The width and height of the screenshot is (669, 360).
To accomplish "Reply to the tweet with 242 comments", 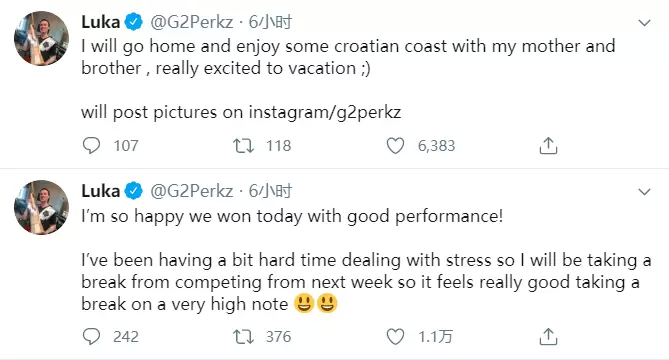I will (91, 337).
